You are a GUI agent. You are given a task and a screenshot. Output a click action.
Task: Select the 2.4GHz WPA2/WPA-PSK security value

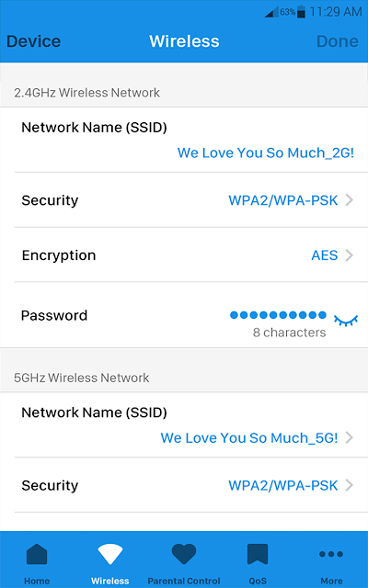[283, 200]
